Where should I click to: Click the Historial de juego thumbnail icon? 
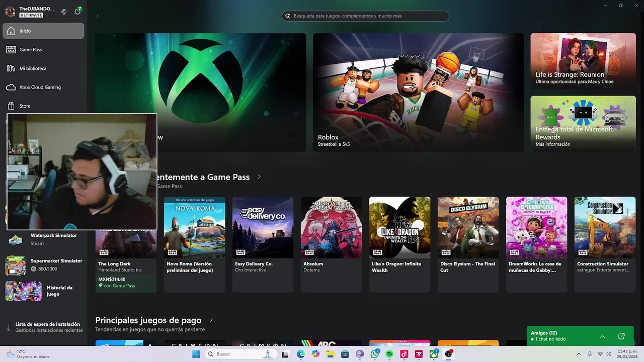pos(23,291)
